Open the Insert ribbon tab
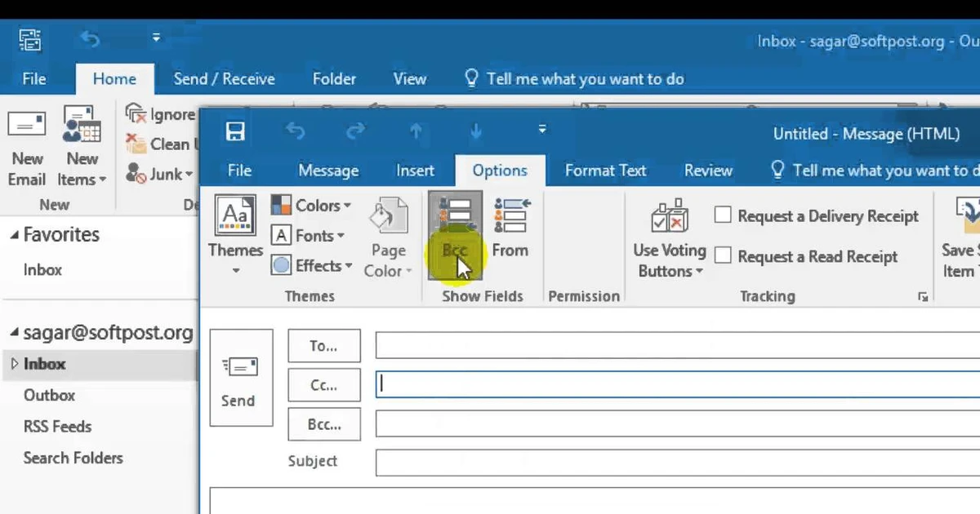Screen dimensions: 980x514 tap(415, 171)
